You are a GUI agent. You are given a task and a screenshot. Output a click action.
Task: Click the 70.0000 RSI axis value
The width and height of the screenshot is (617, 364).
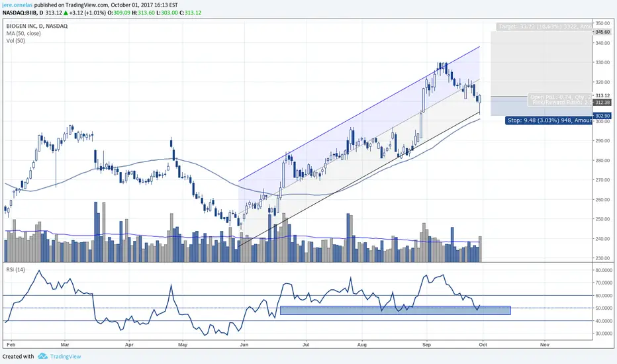pos(603,283)
